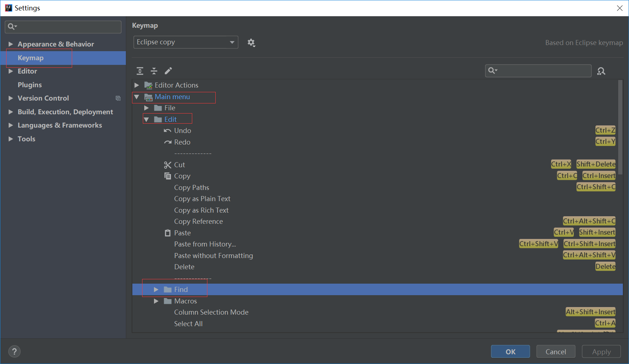The width and height of the screenshot is (629, 364).
Task: Collapse the Edit node arrow
Action: point(146,119)
